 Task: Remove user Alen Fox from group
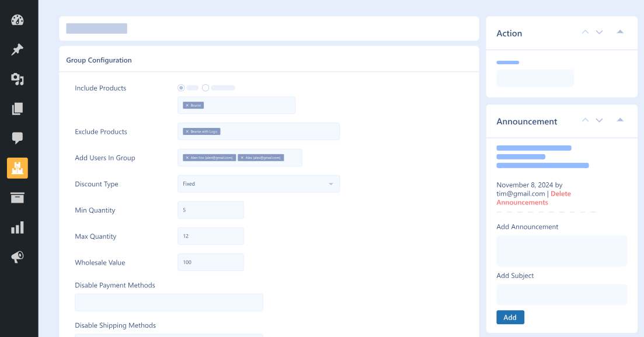[x=187, y=158]
